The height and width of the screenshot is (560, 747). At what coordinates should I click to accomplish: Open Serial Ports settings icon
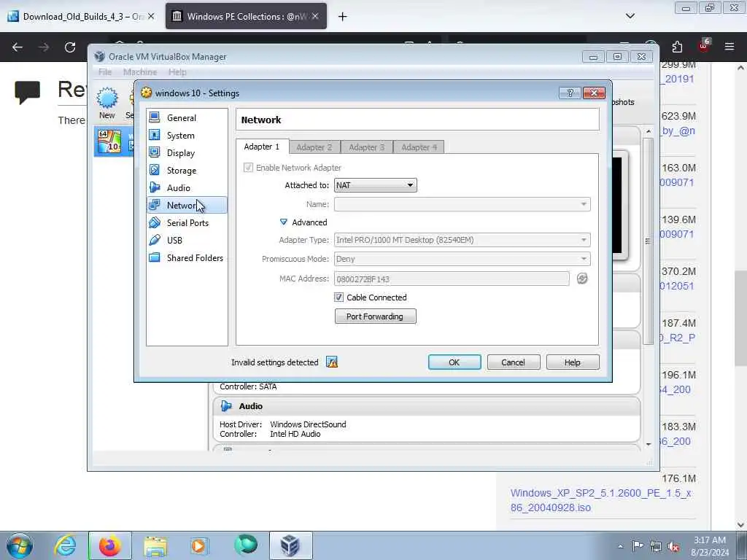tap(155, 223)
